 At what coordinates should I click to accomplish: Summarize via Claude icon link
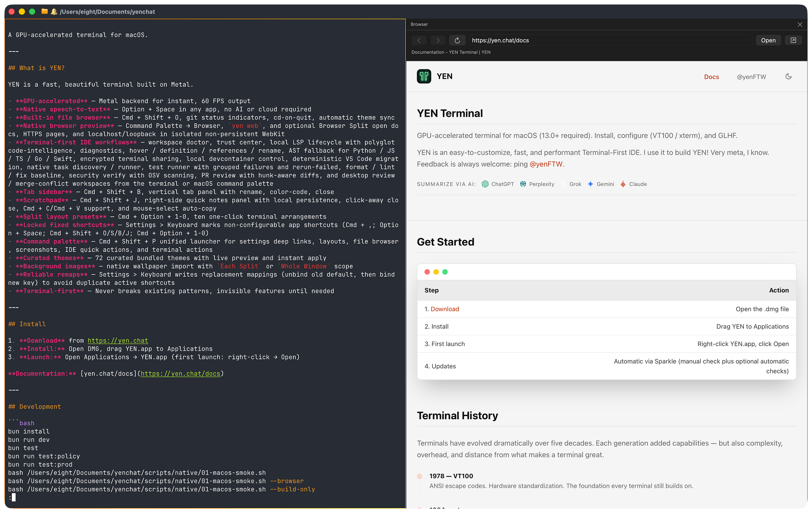click(623, 184)
